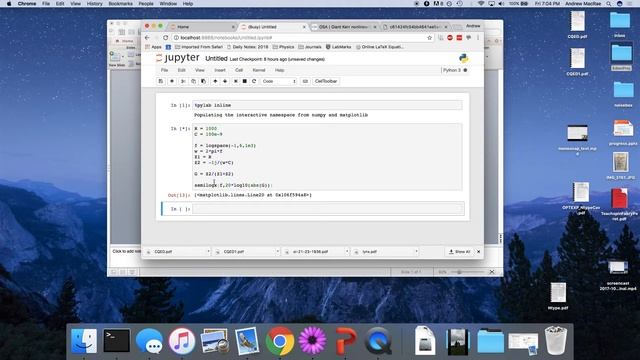Open the Trash in the Dock
This screenshot has height=360, width=640.
pos(556,340)
